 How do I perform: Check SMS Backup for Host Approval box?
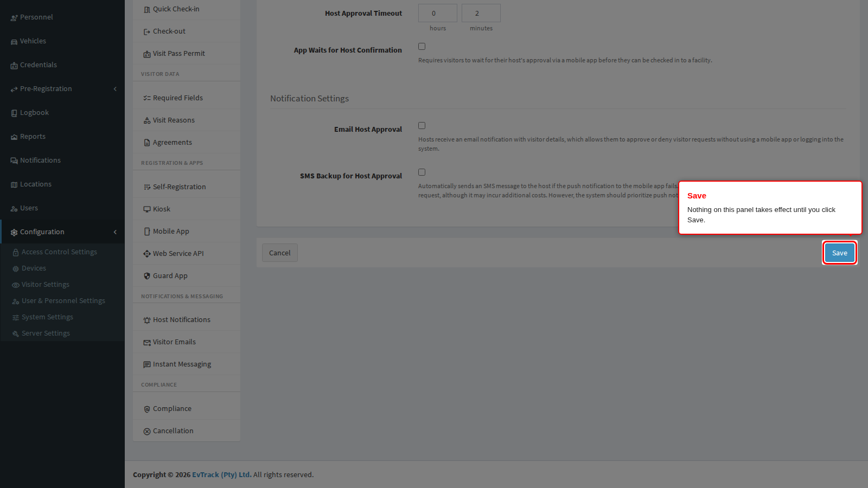(x=422, y=172)
